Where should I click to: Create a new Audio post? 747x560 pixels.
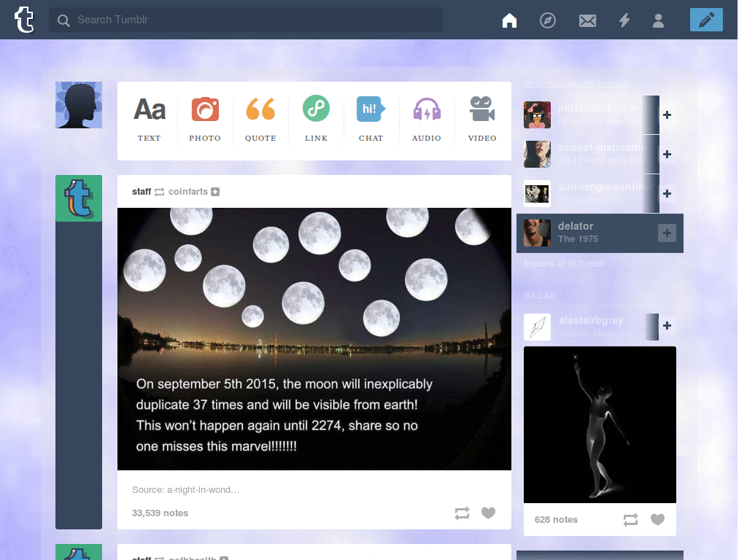(x=426, y=119)
